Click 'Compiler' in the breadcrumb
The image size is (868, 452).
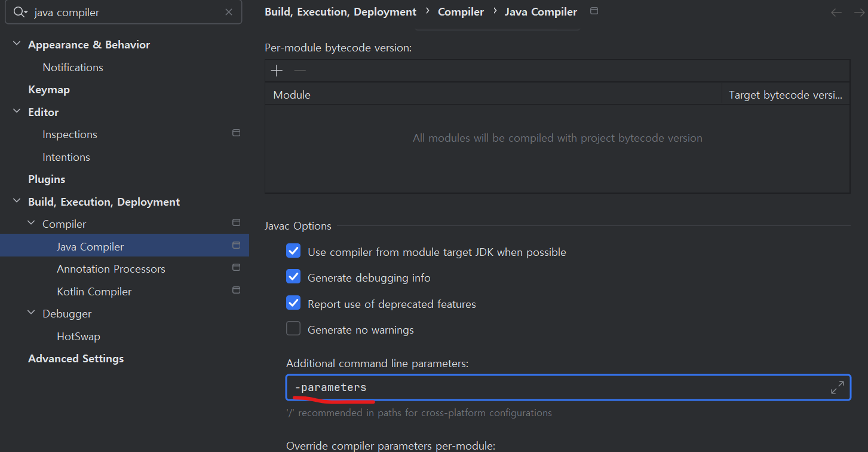click(x=461, y=12)
